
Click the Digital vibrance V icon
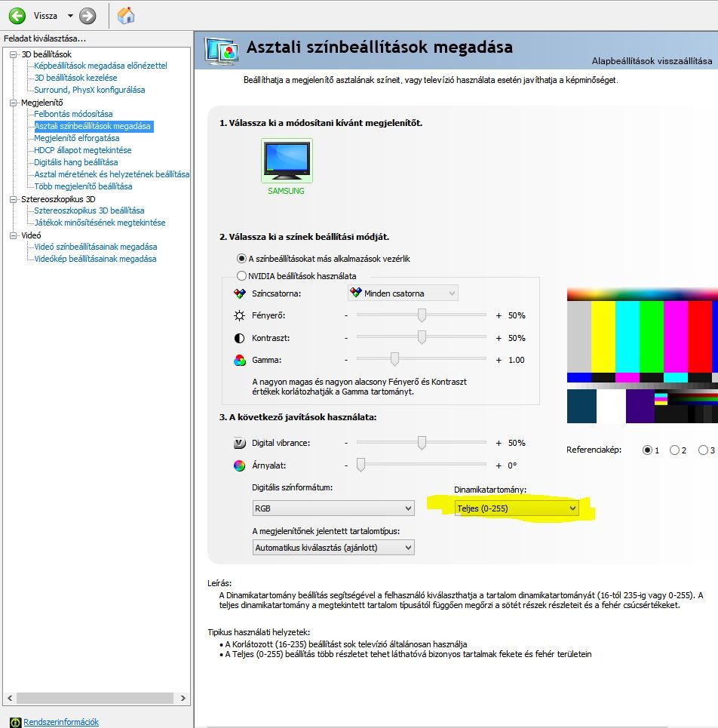click(x=240, y=443)
